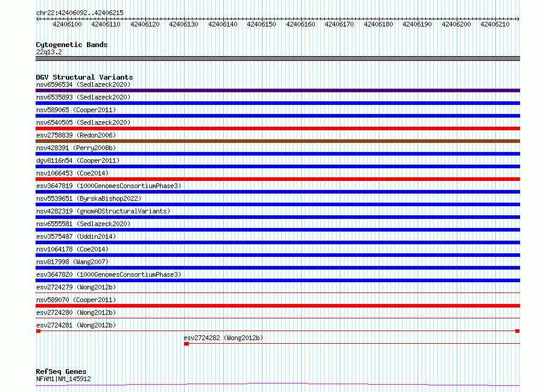Click the thick red bar under nsv589070

tap(278, 306)
